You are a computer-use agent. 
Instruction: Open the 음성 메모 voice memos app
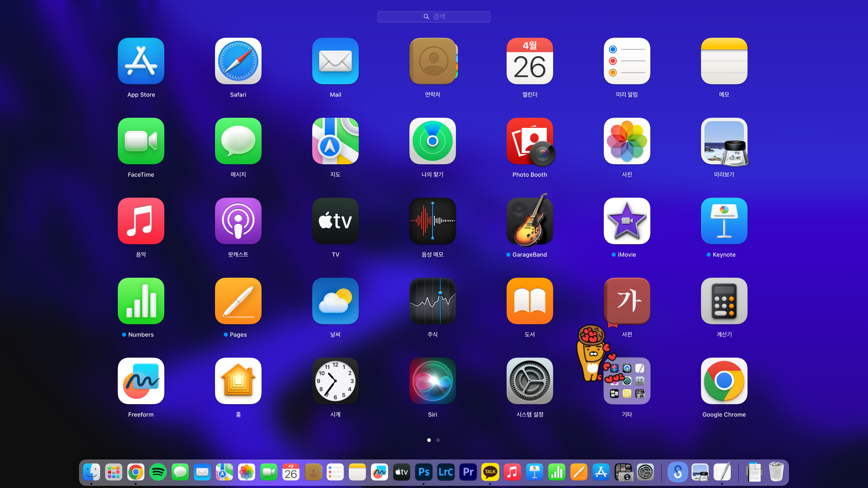coord(432,221)
